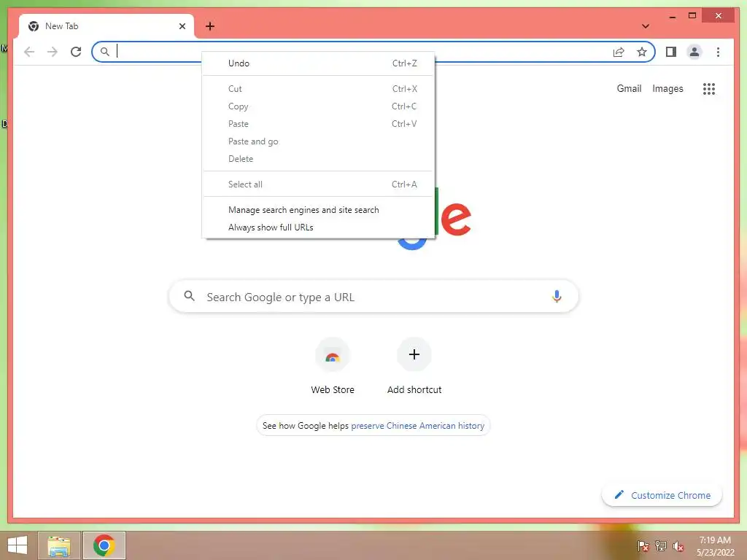The width and height of the screenshot is (747, 560).
Task: Open preserve Chinese American history link
Action: click(417, 426)
